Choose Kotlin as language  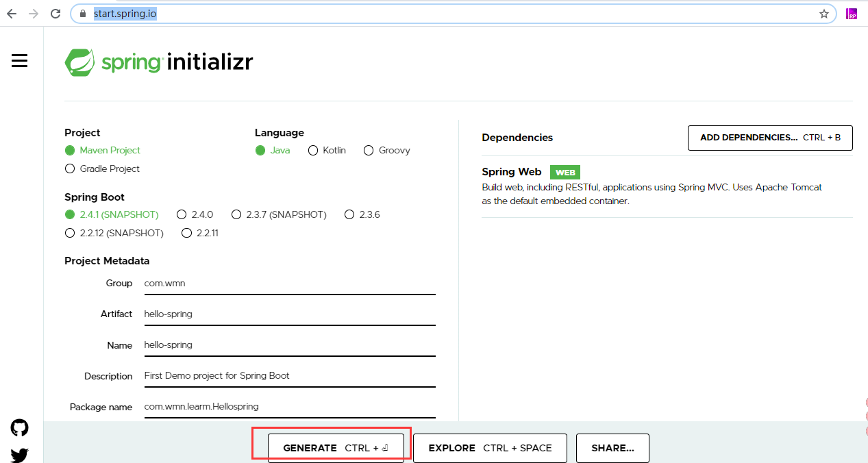click(x=327, y=150)
